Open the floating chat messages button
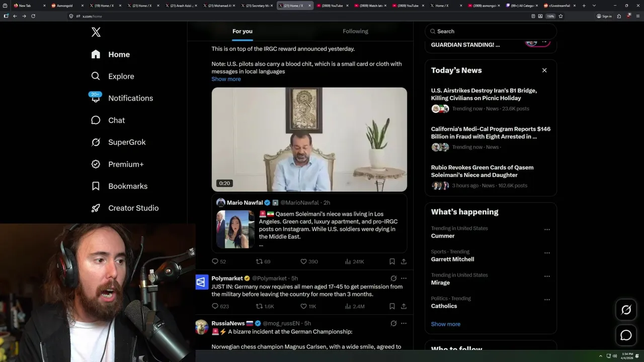The height and width of the screenshot is (362, 644). (626, 335)
